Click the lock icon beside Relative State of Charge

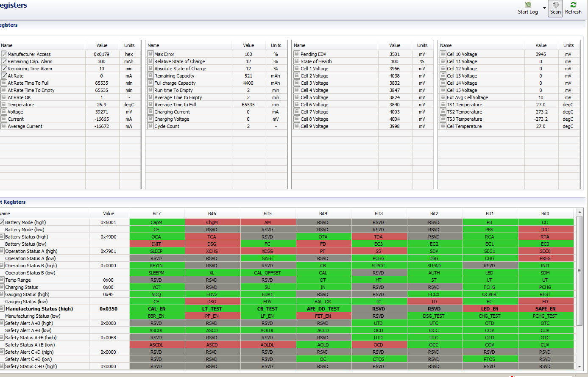point(150,61)
